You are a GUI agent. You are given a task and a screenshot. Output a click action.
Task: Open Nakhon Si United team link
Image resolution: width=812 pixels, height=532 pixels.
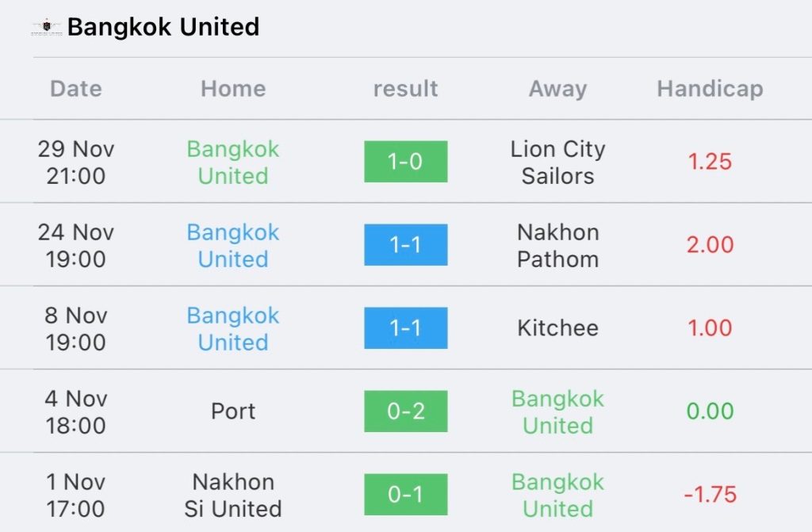233,496
